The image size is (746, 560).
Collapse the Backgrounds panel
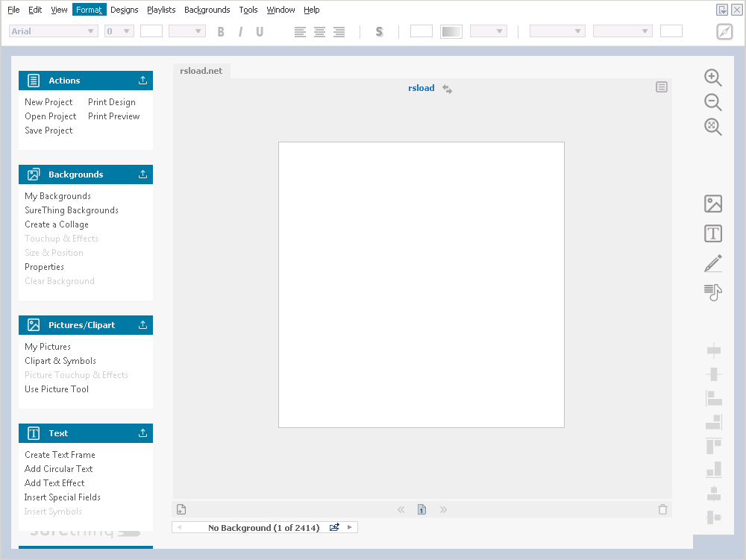pyautogui.click(x=142, y=174)
